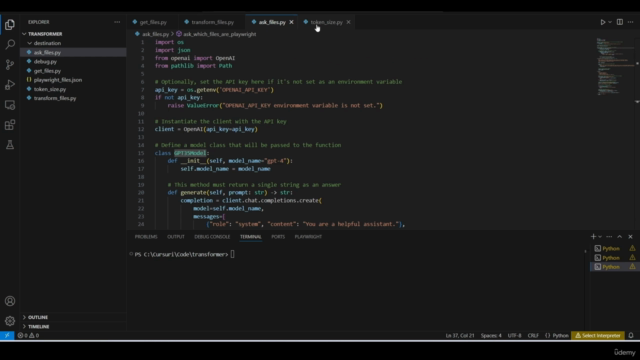Open the Search view
The height and width of the screenshot is (360, 640).
(10, 44)
